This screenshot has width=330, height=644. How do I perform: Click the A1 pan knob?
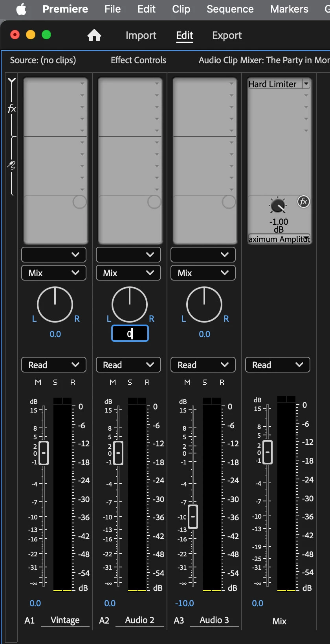click(55, 305)
